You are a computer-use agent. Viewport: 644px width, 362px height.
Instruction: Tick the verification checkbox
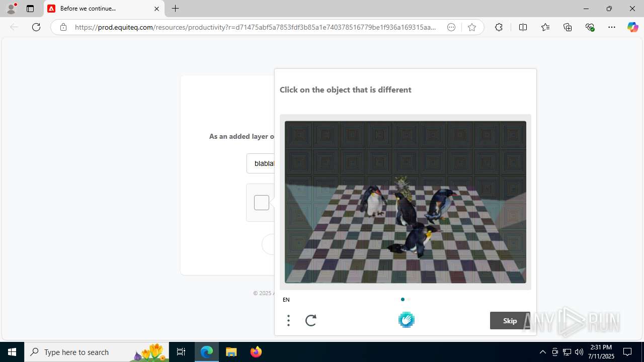[x=262, y=203]
